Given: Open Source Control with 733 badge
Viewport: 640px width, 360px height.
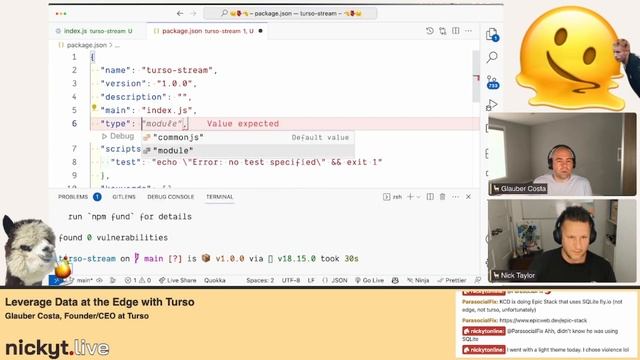Looking at the screenshot, I should 492,82.
